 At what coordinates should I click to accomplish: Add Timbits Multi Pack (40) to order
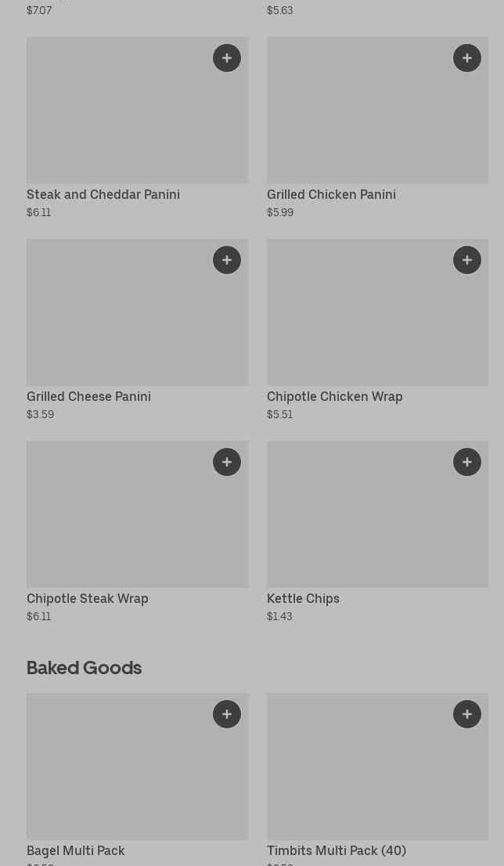pyautogui.click(x=467, y=714)
